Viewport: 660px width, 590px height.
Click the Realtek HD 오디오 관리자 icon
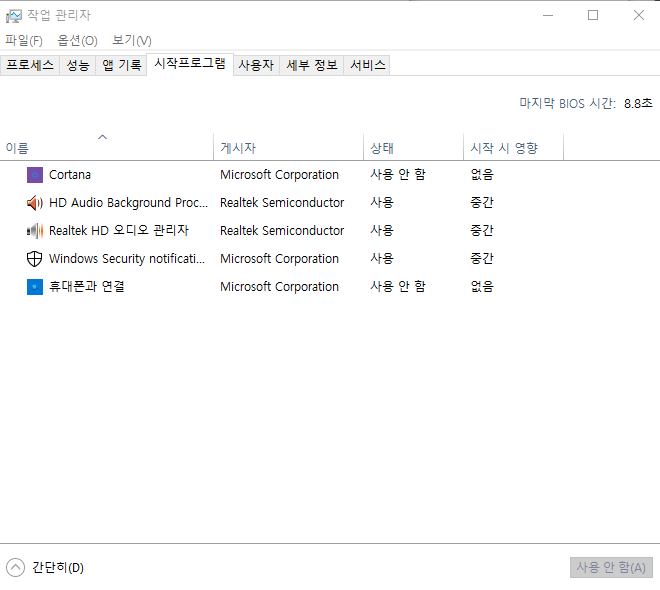point(35,231)
